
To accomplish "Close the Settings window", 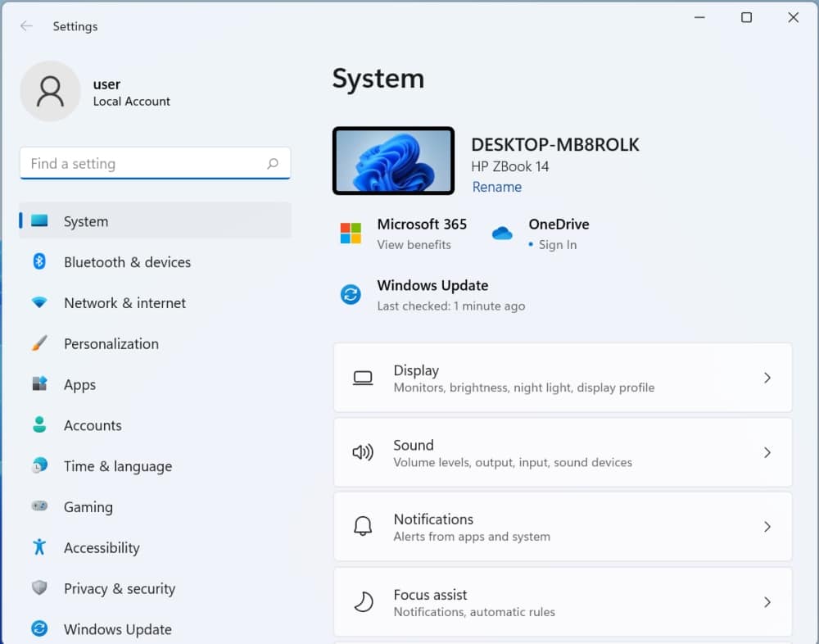I will click(793, 17).
